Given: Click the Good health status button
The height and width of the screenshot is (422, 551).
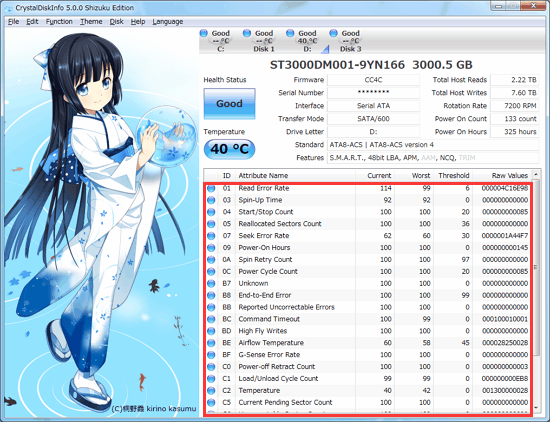Looking at the screenshot, I should (x=229, y=104).
